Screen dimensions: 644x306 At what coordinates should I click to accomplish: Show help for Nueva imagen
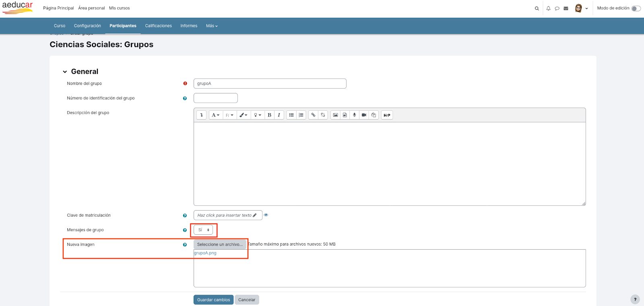pyautogui.click(x=185, y=245)
